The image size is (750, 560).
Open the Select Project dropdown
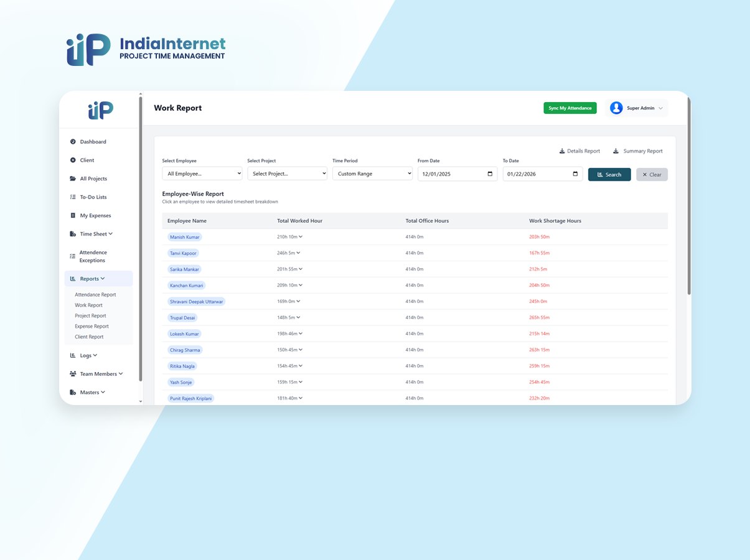pyautogui.click(x=287, y=174)
